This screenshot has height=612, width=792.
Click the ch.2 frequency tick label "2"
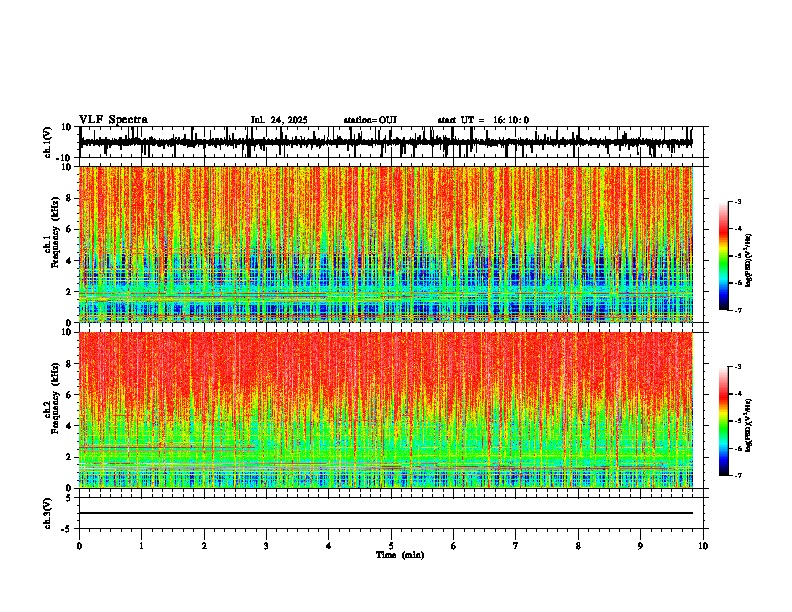(x=69, y=457)
